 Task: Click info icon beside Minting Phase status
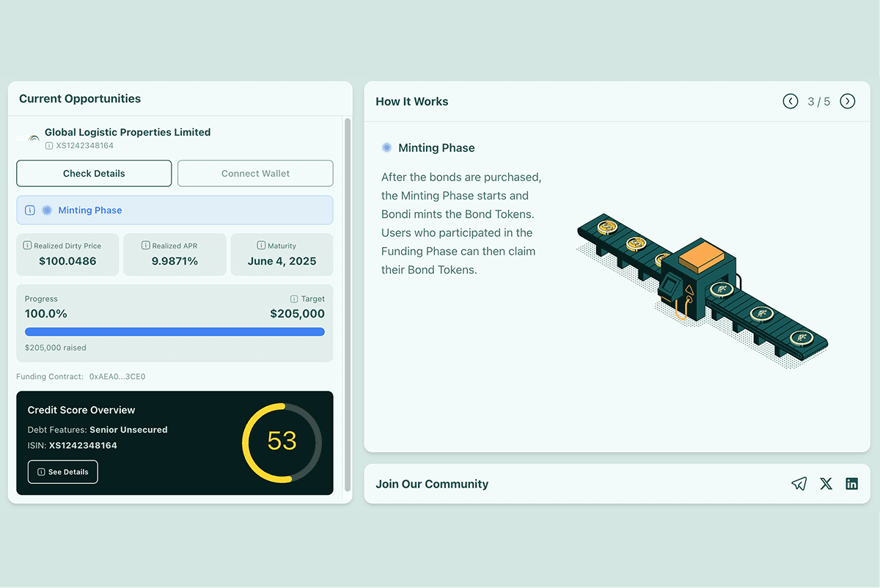click(x=30, y=210)
